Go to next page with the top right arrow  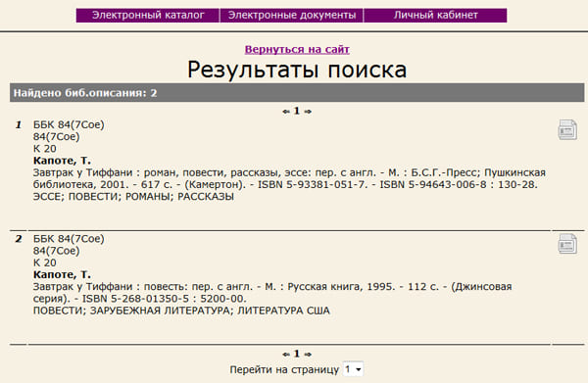(308, 112)
